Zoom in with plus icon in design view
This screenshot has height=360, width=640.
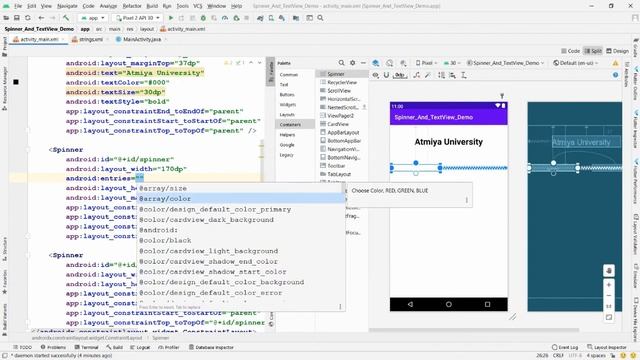click(609, 285)
